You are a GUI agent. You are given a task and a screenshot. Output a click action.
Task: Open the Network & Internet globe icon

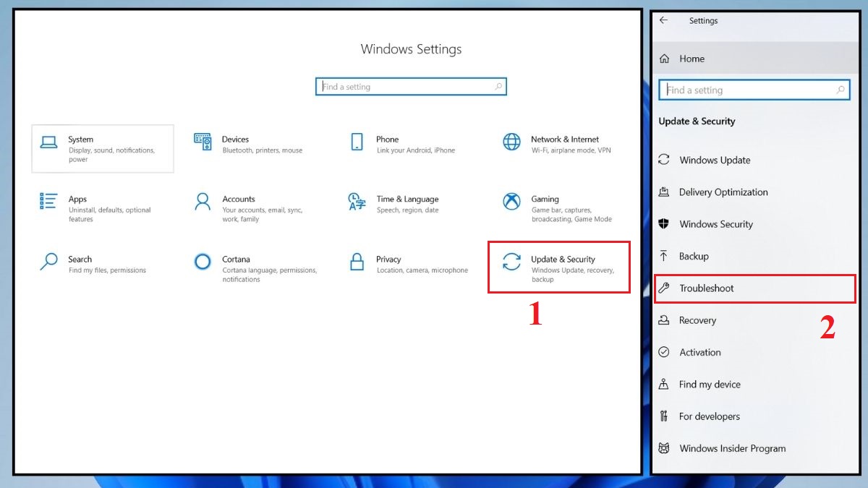511,142
